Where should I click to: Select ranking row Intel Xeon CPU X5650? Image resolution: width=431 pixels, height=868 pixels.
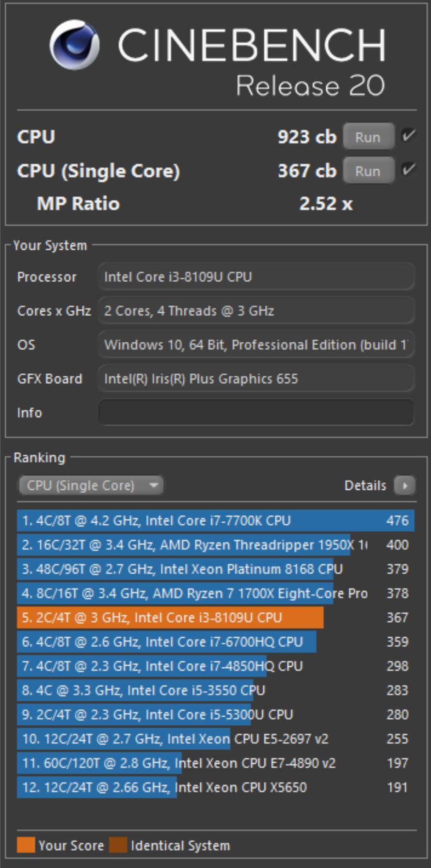(216, 788)
